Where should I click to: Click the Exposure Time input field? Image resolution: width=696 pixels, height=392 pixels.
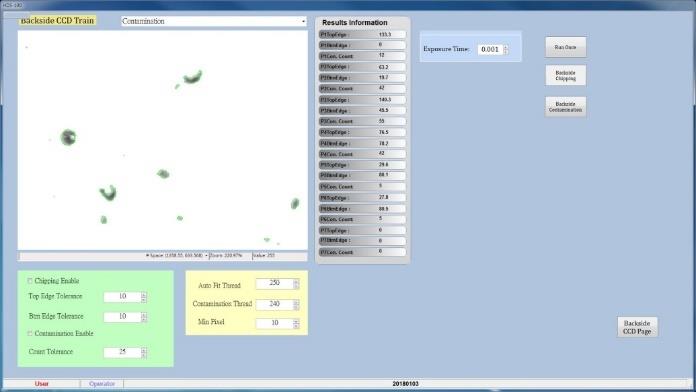coord(490,49)
